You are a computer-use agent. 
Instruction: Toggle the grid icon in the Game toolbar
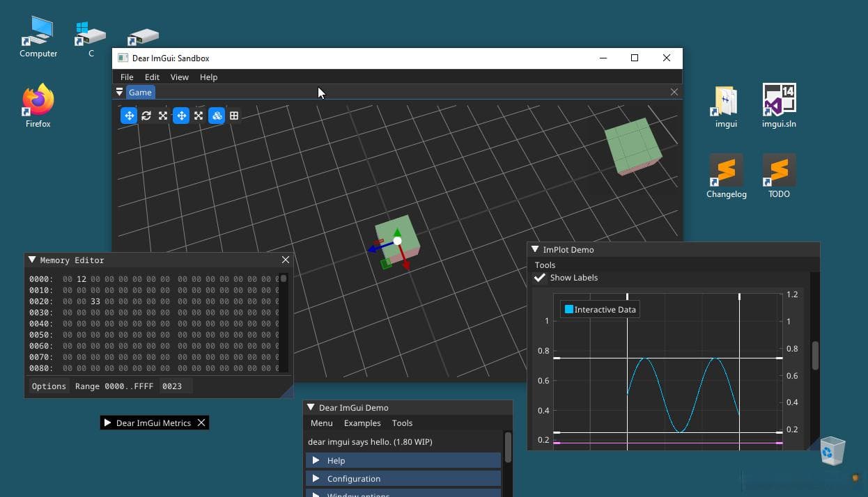point(234,116)
